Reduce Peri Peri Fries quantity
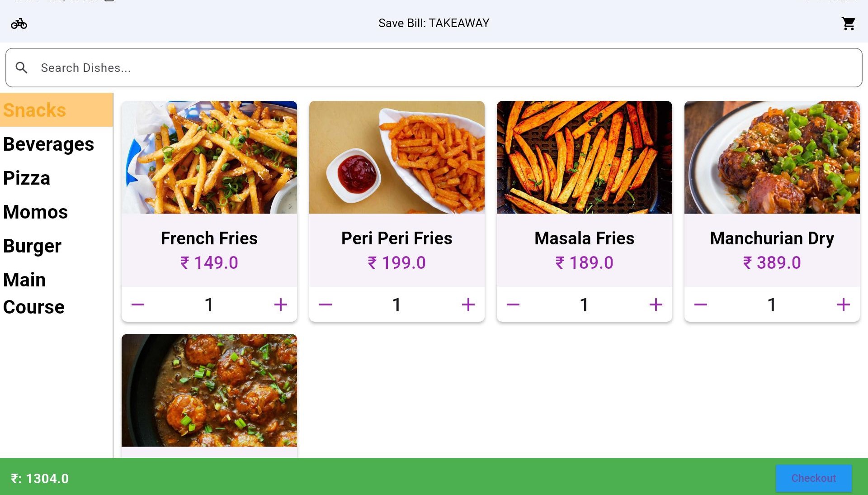868x495 pixels. (325, 305)
